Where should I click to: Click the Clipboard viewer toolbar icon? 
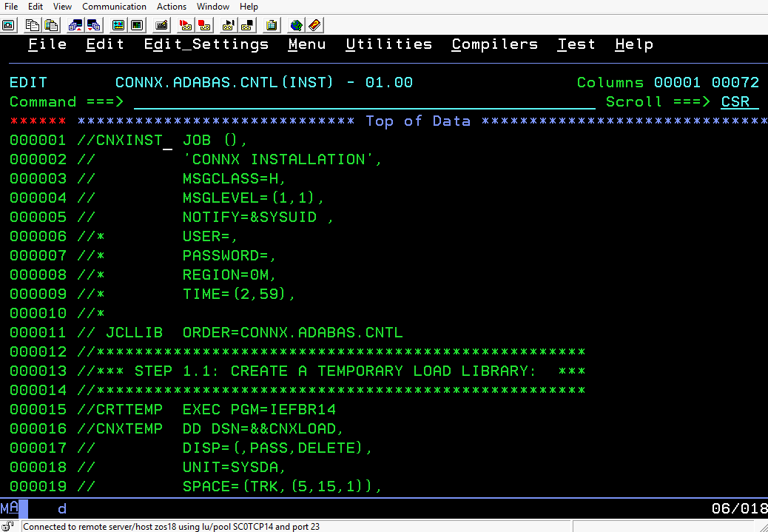272,25
